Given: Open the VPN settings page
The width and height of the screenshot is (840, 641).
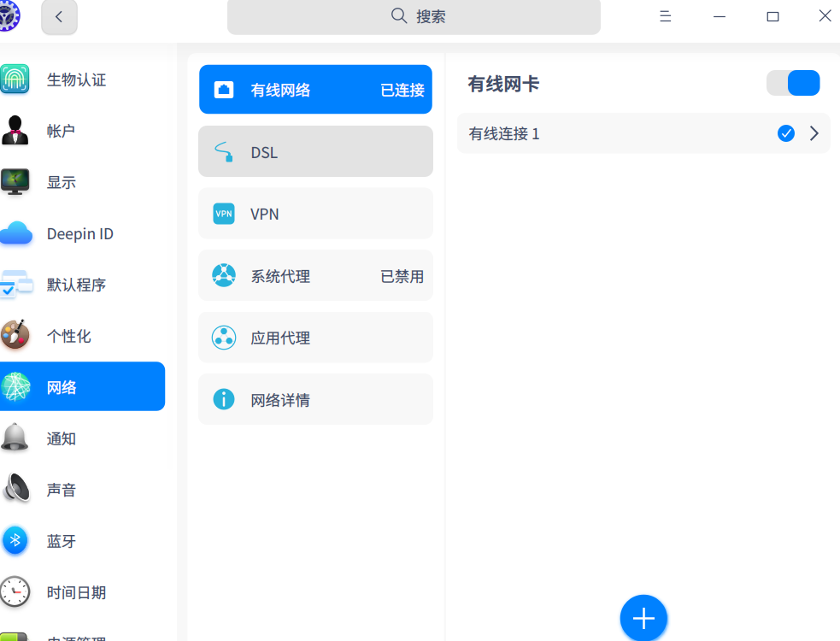Looking at the screenshot, I should coord(315,214).
